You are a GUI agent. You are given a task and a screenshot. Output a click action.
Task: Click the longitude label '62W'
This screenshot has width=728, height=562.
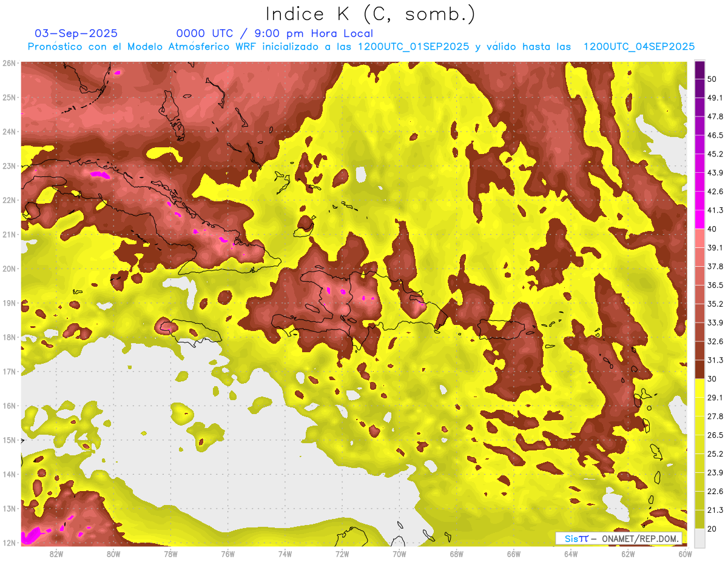point(628,554)
